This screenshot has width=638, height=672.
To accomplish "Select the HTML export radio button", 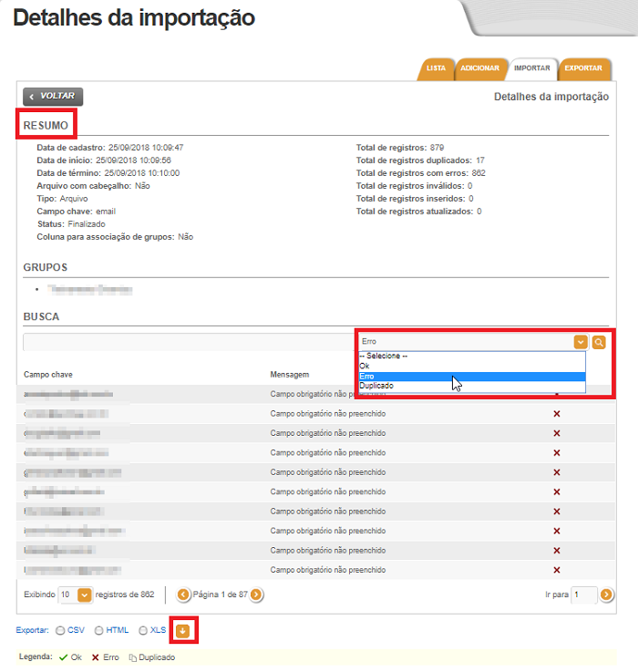I will (x=99, y=630).
